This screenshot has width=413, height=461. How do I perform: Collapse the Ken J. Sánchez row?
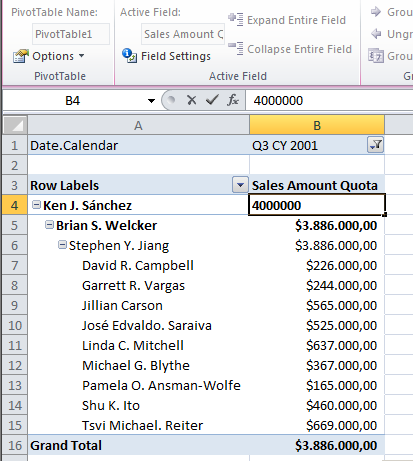[36, 205]
